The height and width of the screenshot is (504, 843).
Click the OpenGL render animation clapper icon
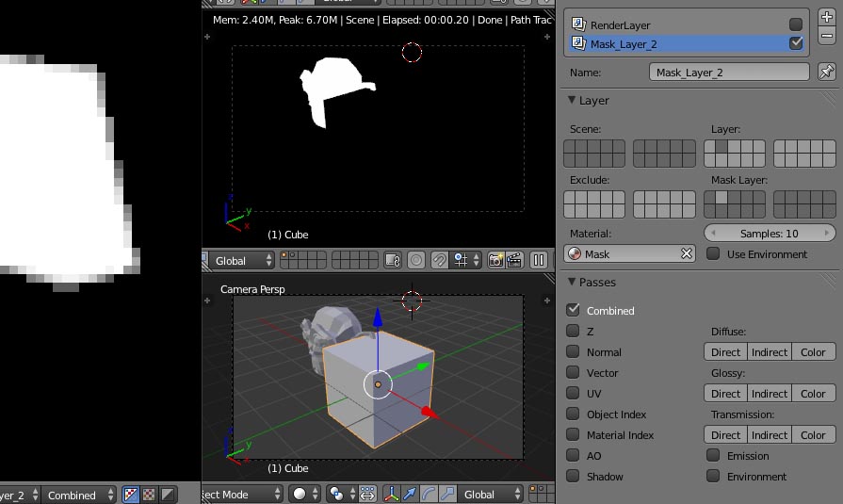514,261
